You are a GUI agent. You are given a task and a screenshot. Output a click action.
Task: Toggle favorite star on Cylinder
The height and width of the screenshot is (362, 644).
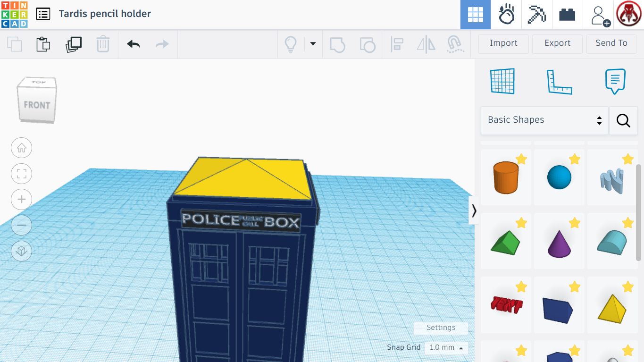pos(521,159)
